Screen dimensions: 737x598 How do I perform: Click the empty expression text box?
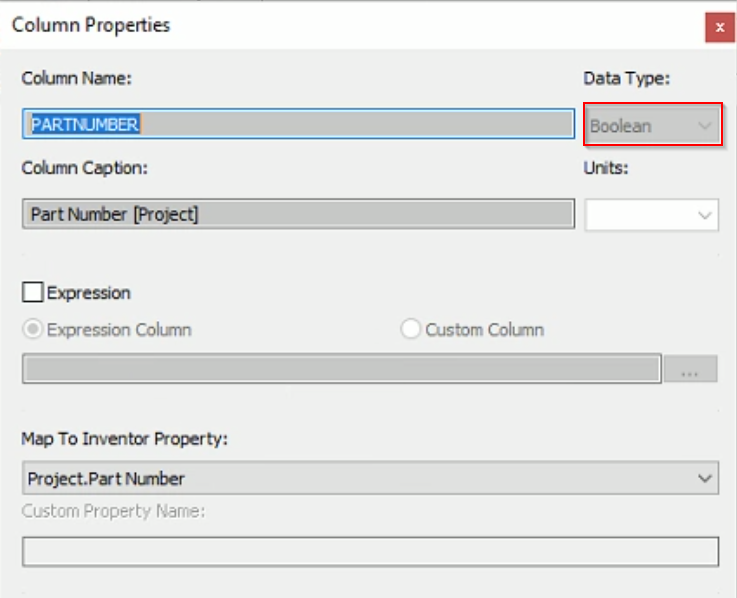point(340,369)
